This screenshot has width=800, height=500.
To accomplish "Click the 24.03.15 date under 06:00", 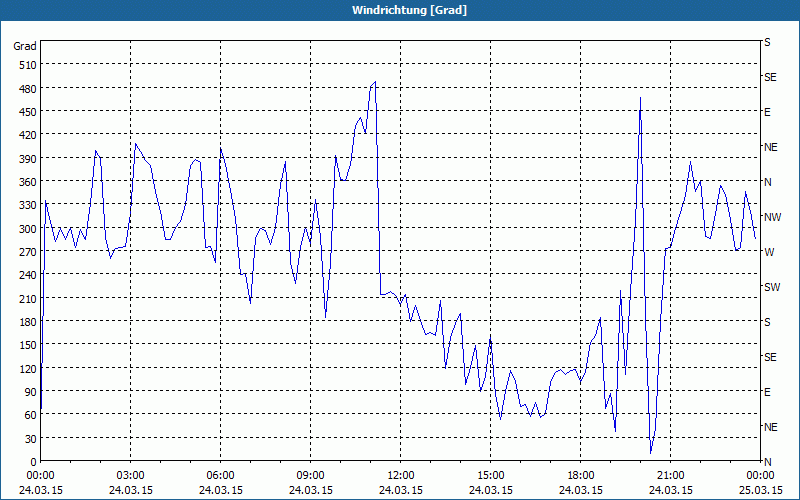I will pos(220,490).
